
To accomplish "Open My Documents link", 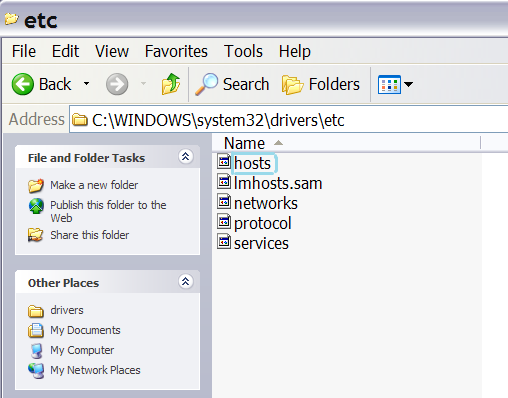I will pyautogui.click(x=85, y=330).
